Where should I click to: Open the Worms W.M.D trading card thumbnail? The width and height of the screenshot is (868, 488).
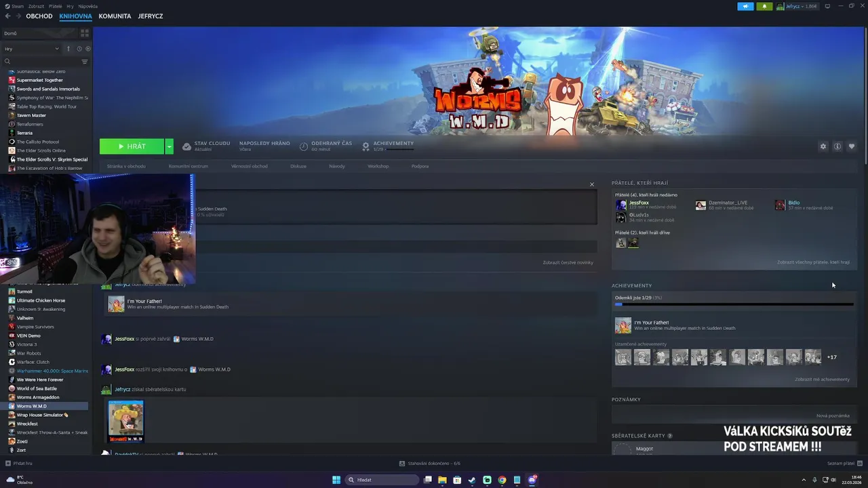[x=126, y=422]
